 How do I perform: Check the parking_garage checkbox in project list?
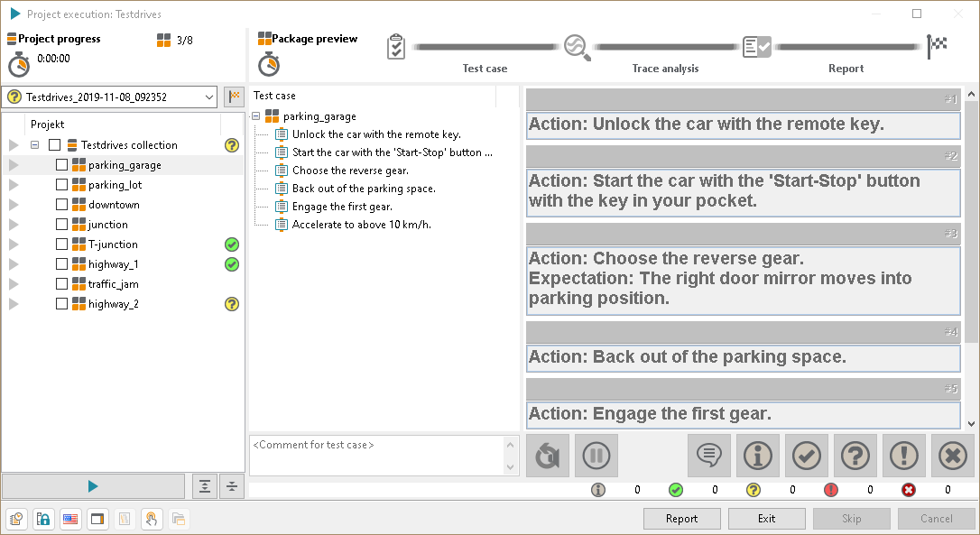click(62, 165)
